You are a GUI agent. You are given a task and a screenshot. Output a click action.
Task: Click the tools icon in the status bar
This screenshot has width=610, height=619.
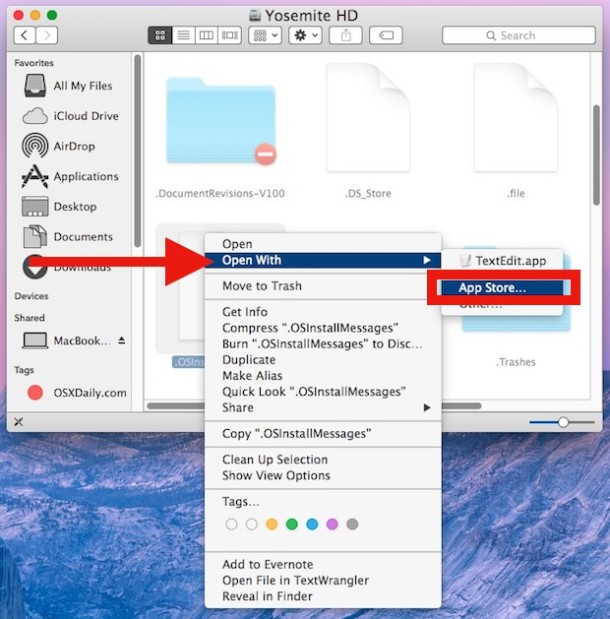(18, 422)
